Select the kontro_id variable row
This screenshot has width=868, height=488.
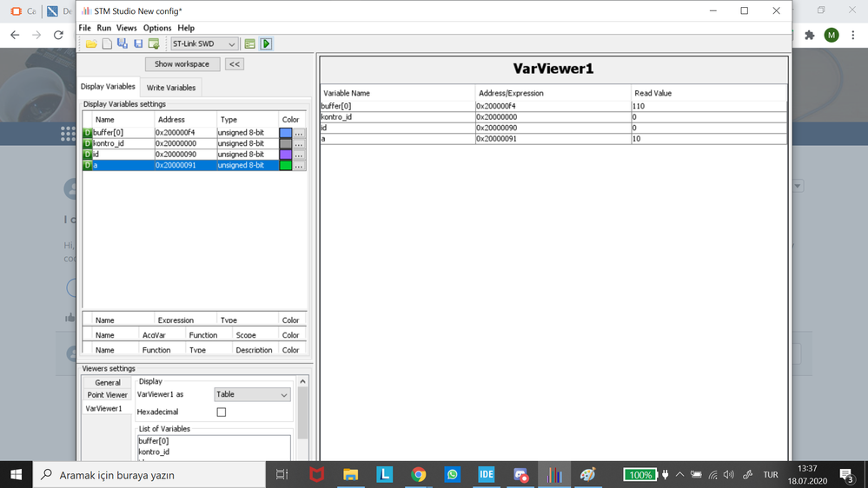pyautogui.click(x=194, y=143)
